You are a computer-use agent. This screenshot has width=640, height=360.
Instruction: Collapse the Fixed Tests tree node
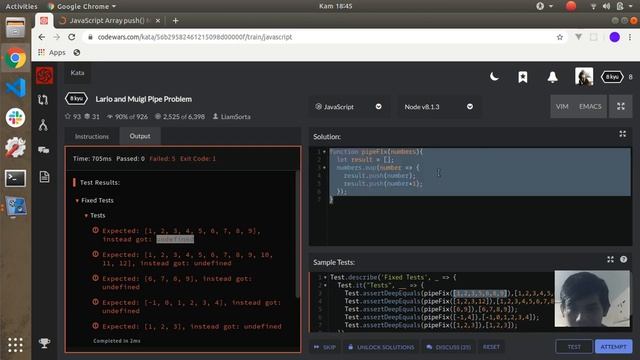77,200
